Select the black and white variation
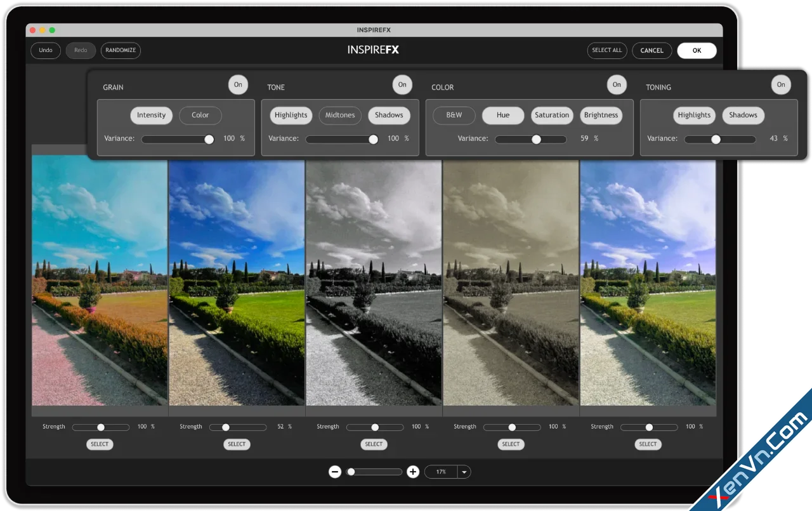812x511 pixels. point(374,444)
